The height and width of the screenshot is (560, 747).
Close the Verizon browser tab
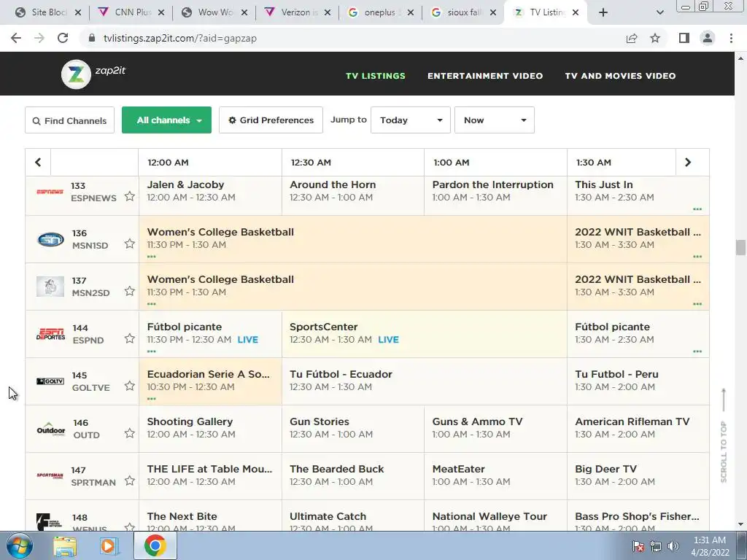[x=328, y=13]
